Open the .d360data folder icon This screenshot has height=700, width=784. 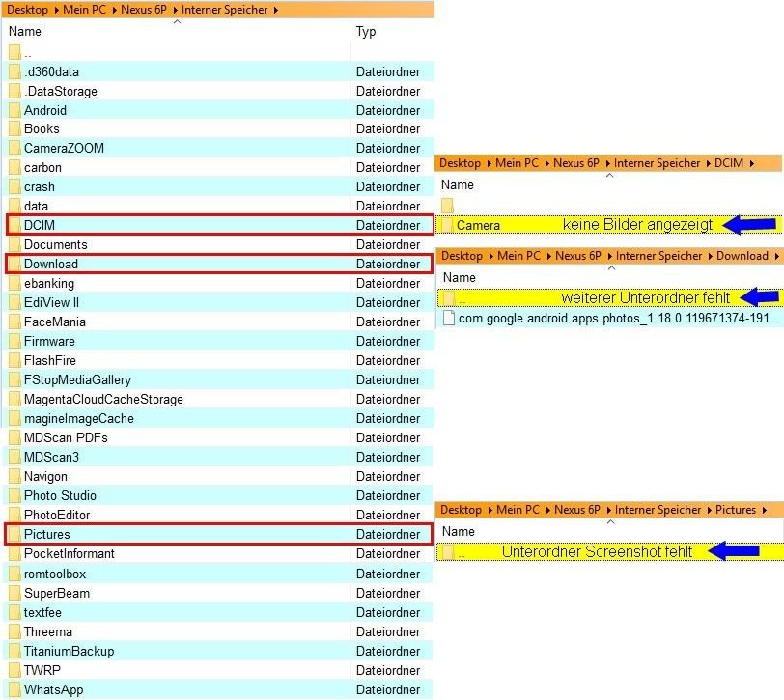click(14, 71)
